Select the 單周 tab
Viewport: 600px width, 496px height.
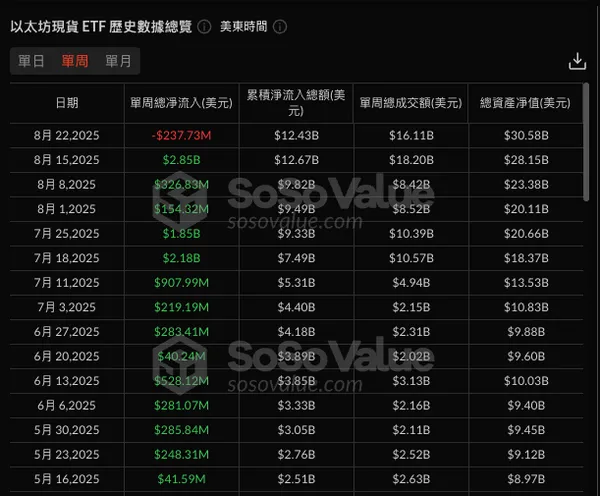coord(75,61)
